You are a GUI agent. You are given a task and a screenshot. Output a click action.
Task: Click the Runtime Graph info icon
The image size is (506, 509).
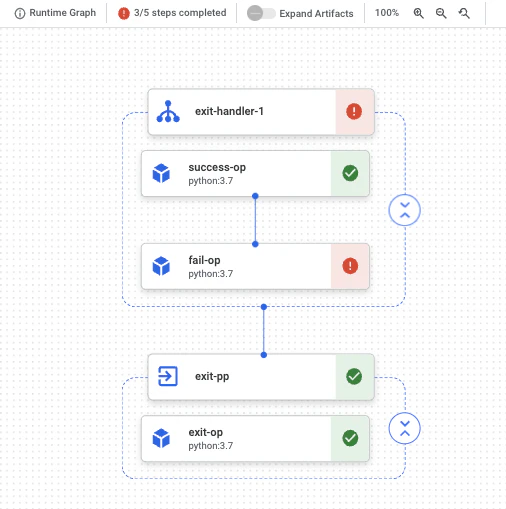pyautogui.click(x=20, y=13)
